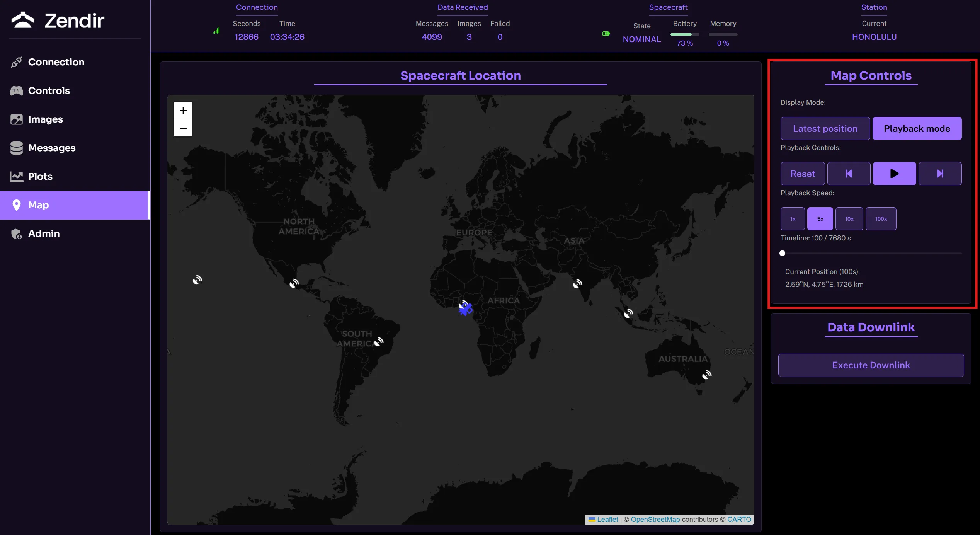
Task: Set playback speed to 10x
Action: [x=849, y=219]
